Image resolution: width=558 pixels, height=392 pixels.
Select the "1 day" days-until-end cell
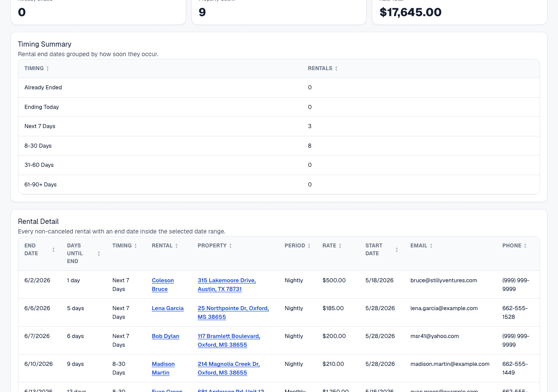(74, 280)
